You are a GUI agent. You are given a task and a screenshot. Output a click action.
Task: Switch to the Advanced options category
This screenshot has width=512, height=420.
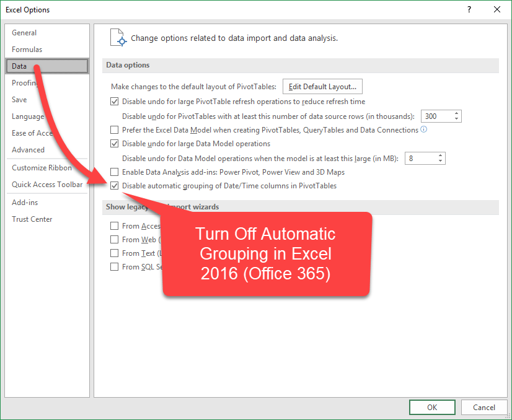tap(28, 150)
